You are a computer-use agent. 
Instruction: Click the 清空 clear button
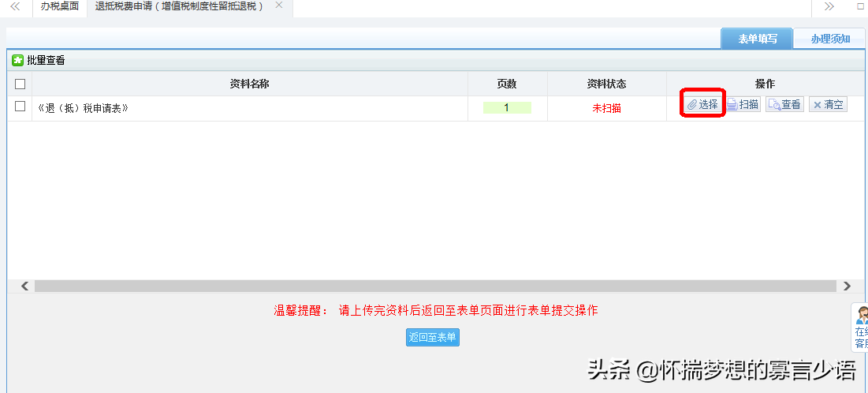828,104
